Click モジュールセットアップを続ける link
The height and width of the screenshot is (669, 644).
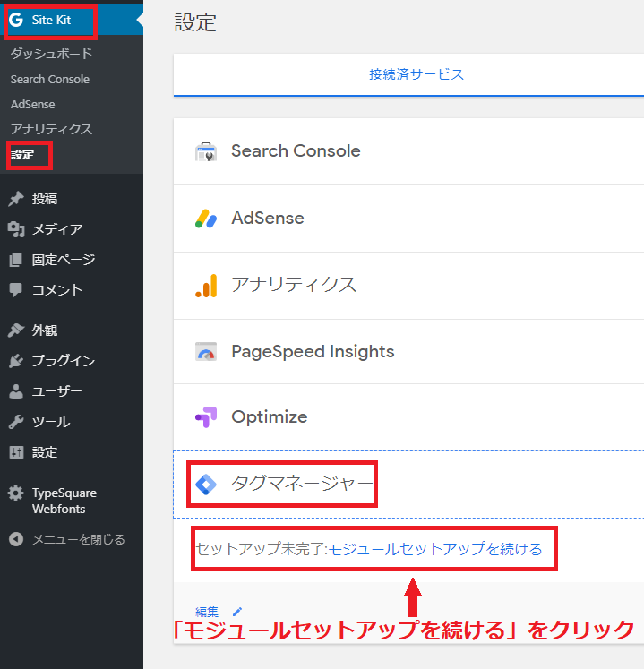tap(435, 549)
